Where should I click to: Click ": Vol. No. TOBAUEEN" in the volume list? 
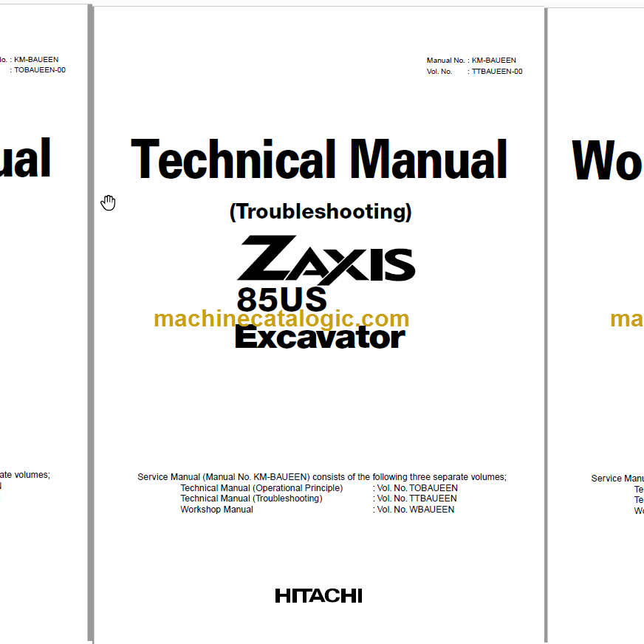[415, 488]
